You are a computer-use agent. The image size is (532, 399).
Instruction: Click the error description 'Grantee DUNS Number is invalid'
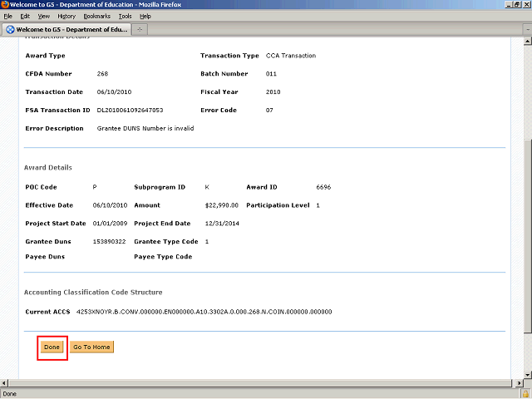point(145,128)
